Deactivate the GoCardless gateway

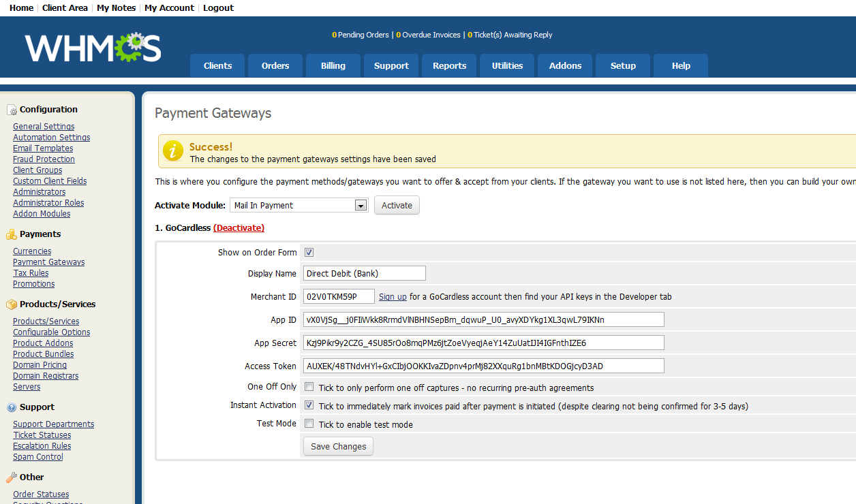pyautogui.click(x=239, y=228)
